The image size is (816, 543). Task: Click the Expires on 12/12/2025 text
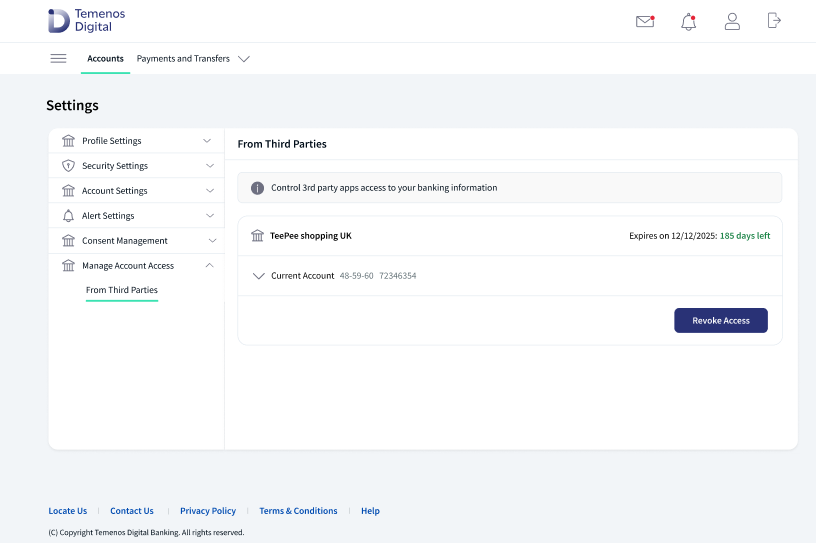[673, 236]
